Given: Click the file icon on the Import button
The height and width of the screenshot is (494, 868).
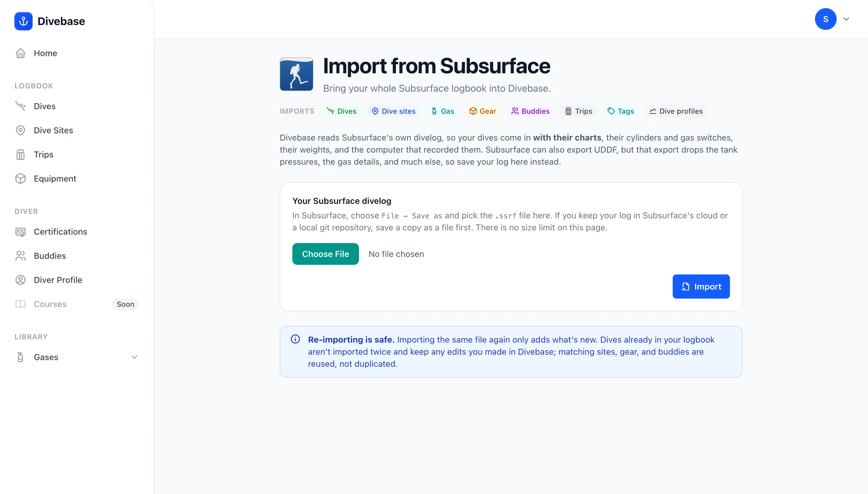Looking at the screenshot, I should tap(686, 287).
